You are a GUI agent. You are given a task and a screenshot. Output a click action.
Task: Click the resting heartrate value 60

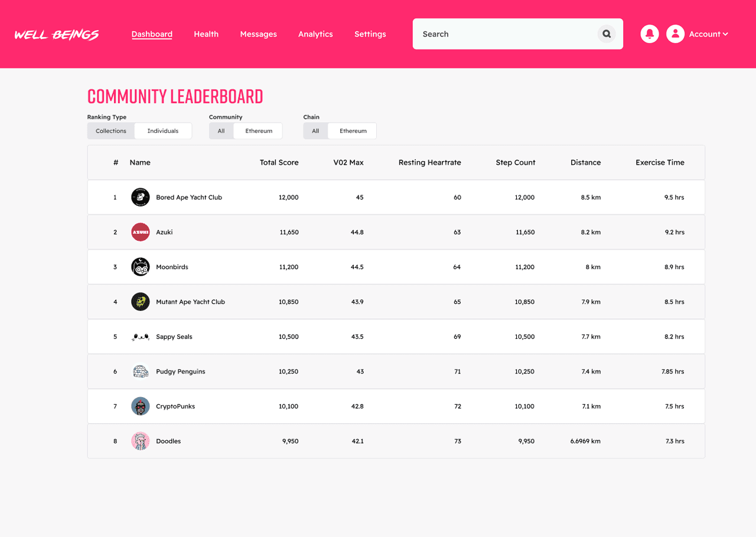[x=457, y=197]
